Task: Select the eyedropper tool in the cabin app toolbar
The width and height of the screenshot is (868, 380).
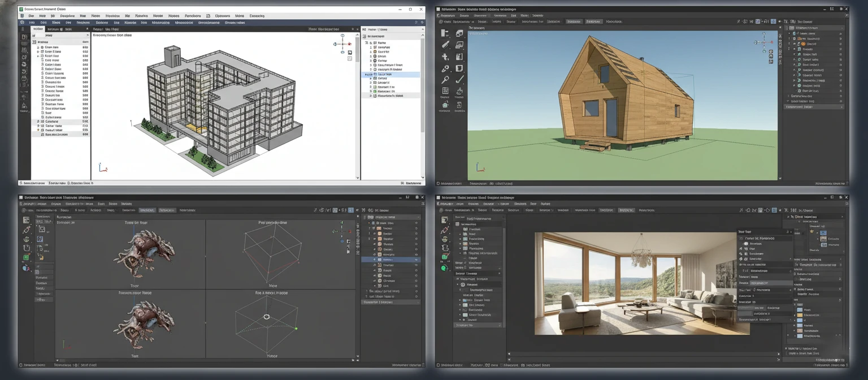Action: click(445, 68)
